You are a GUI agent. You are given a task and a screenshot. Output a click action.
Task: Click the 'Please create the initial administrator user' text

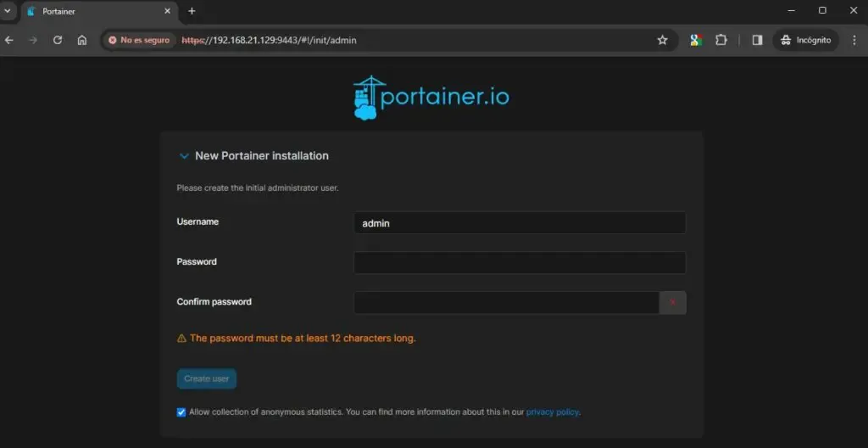point(258,188)
